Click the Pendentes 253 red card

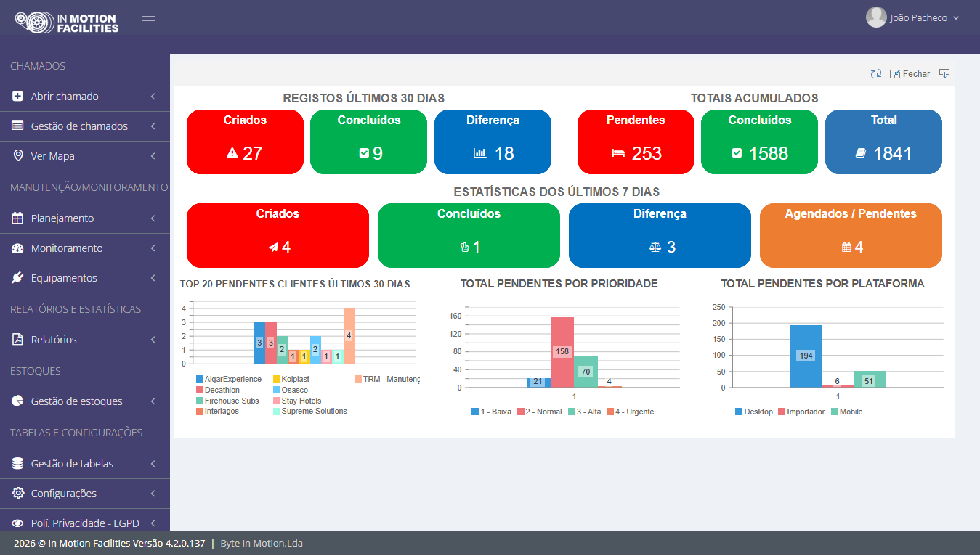pos(636,142)
